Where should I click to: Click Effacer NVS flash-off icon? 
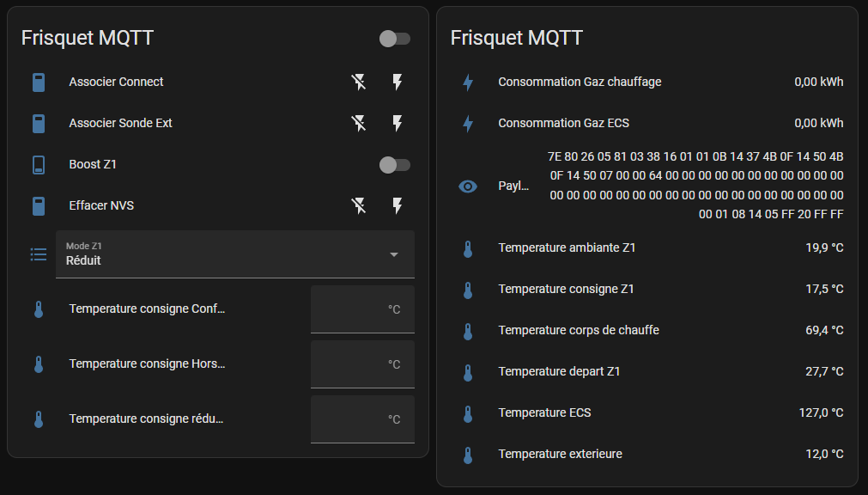point(359,206)
